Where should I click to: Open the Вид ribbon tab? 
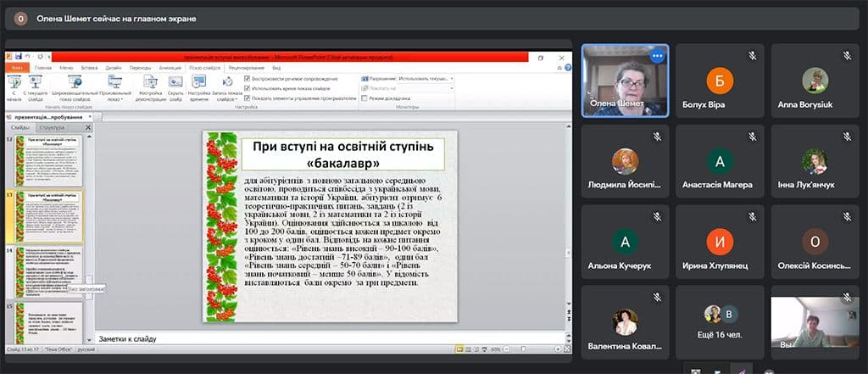[276, 68]
